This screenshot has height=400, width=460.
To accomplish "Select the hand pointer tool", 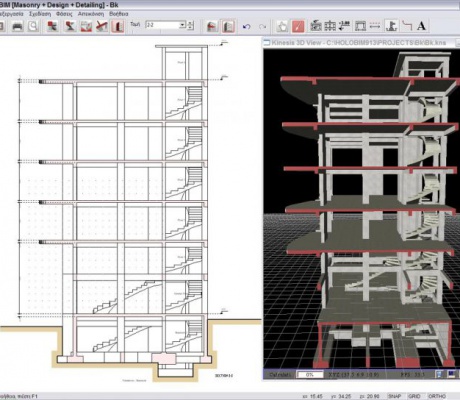I will tap(282, 26).
